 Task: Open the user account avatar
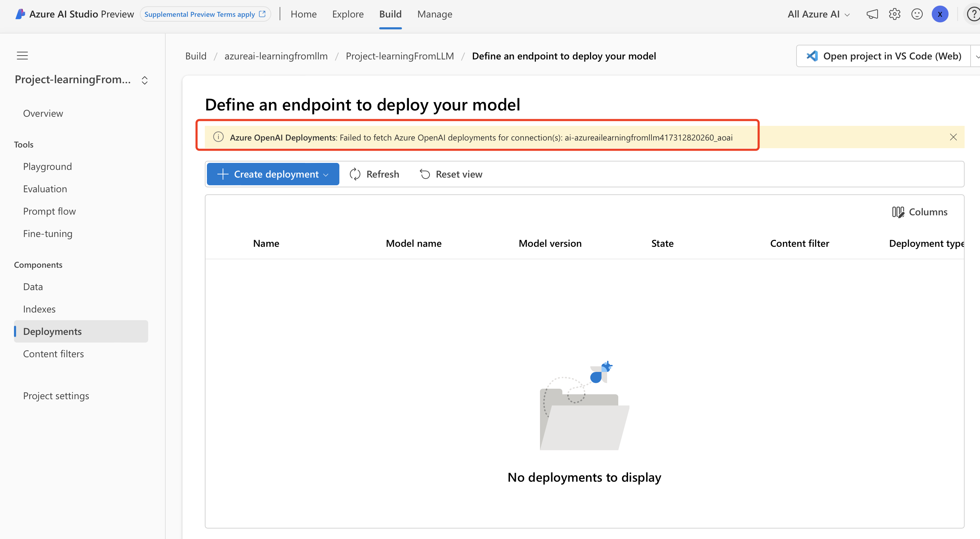click(x=940, y=14)
